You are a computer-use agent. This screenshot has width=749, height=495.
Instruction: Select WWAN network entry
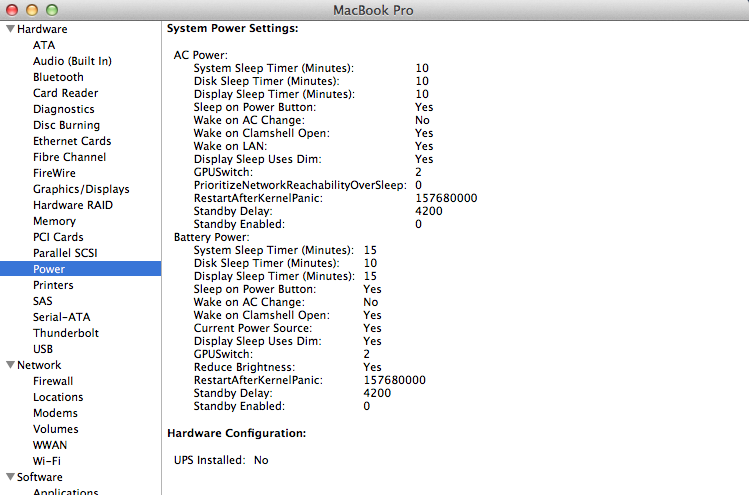pyautogui.click(x=50, y=445)
